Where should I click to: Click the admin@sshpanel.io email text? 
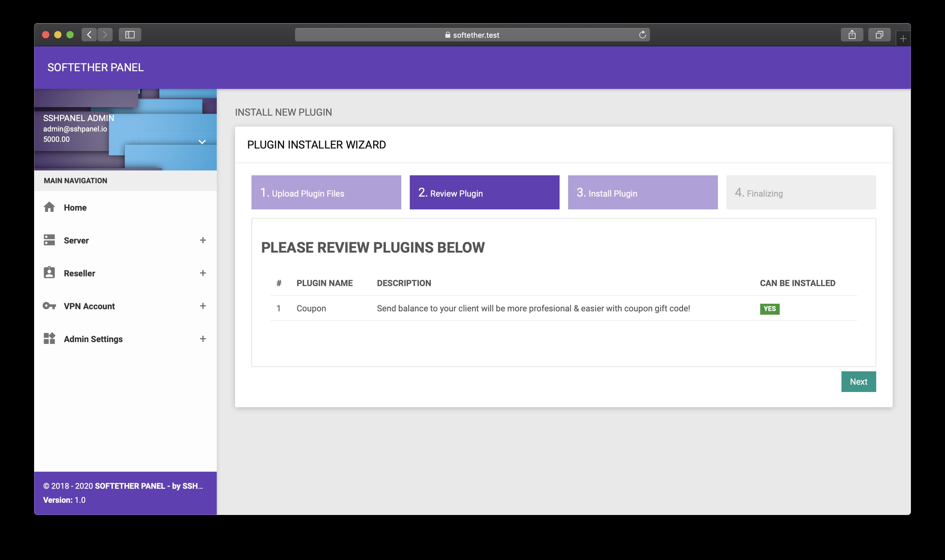click(x=75, y=129)
